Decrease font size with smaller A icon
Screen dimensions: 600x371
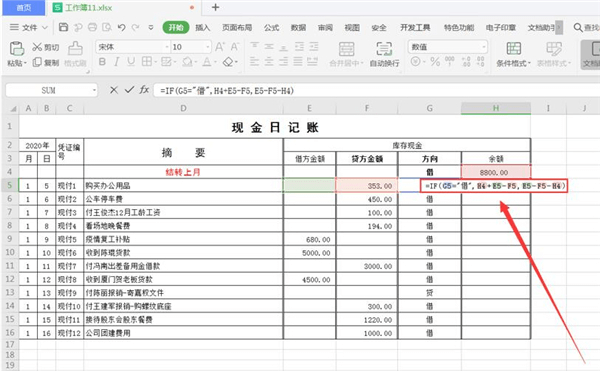(x=235, y=47)
